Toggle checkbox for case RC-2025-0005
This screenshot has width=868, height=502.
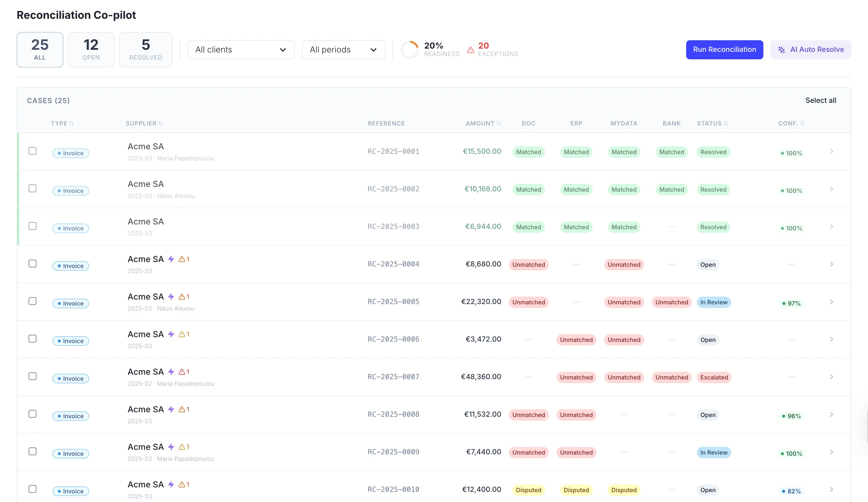pyautogui.click(x=32, y=301)
